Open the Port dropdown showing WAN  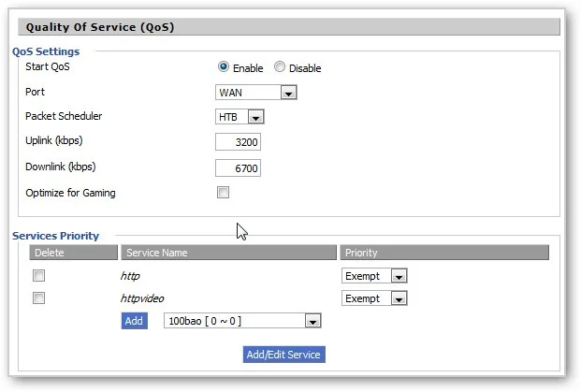(256, 93)
